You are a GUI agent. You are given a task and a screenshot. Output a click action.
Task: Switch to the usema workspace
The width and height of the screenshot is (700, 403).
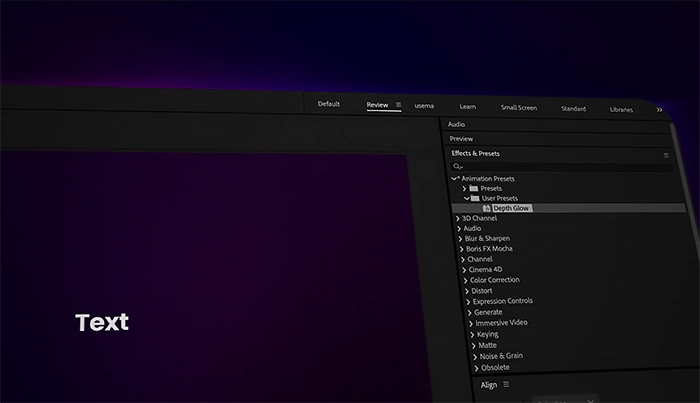coord(424,106)
